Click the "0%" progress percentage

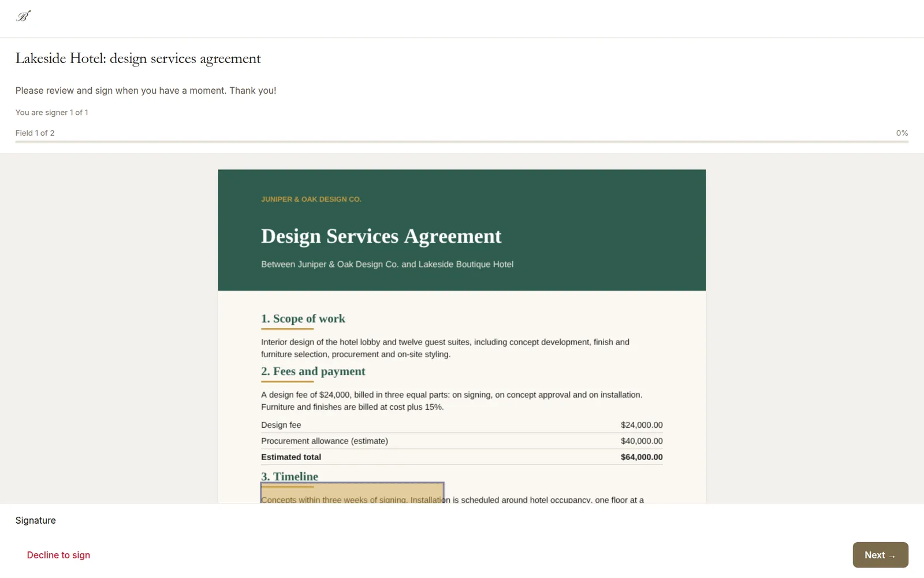[x=902, y=133]
